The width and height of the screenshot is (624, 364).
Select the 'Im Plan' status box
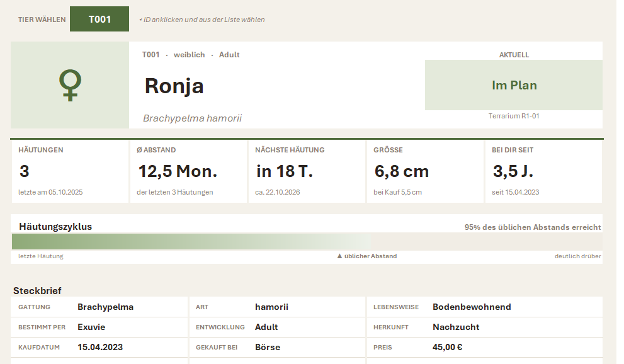click(x=514, y=85)
